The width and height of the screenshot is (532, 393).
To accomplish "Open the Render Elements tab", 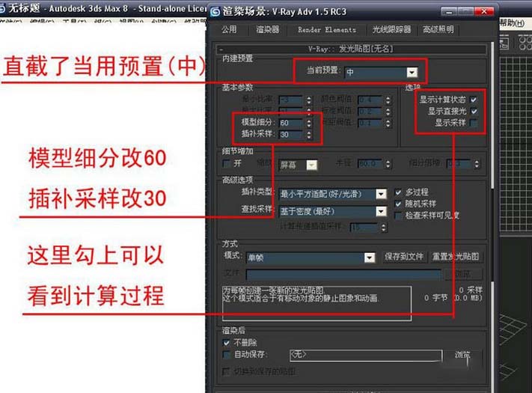I will point(327,30).
